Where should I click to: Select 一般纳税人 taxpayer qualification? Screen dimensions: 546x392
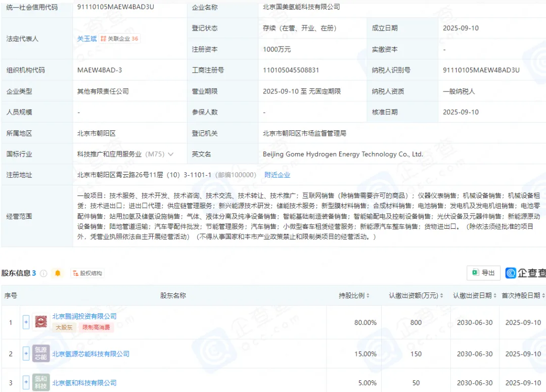[x=459, y=91]
